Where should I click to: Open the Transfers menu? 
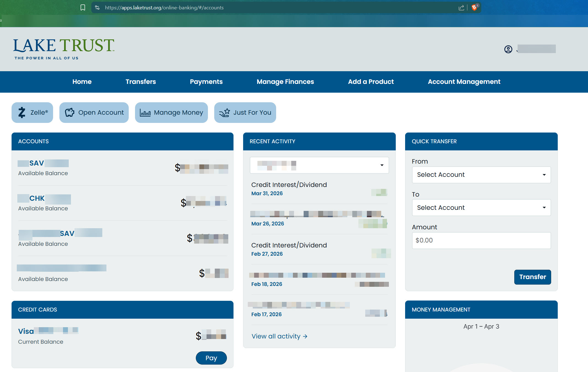click(x=141, y=82)
